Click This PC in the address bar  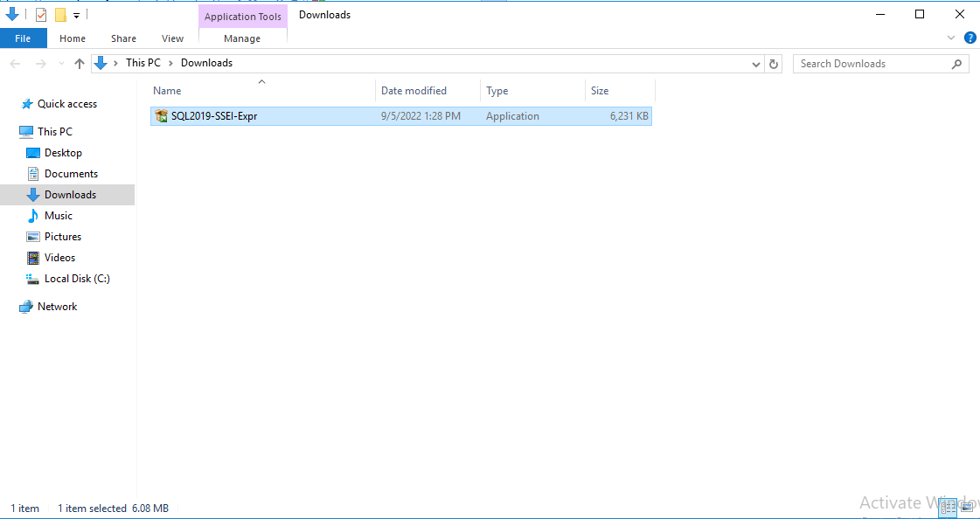point(143,63)
